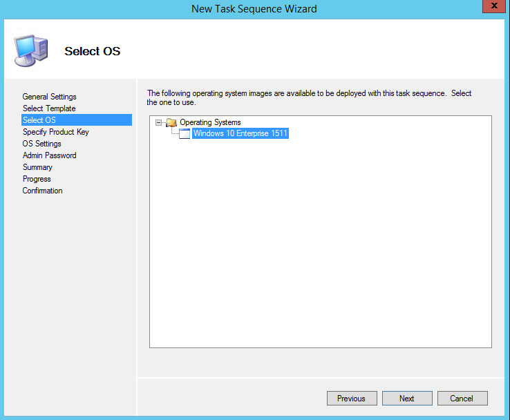Cancel the New Task Sequence Wizard
This screenshot has width=510, height=420.
click(x=462, y=399)
